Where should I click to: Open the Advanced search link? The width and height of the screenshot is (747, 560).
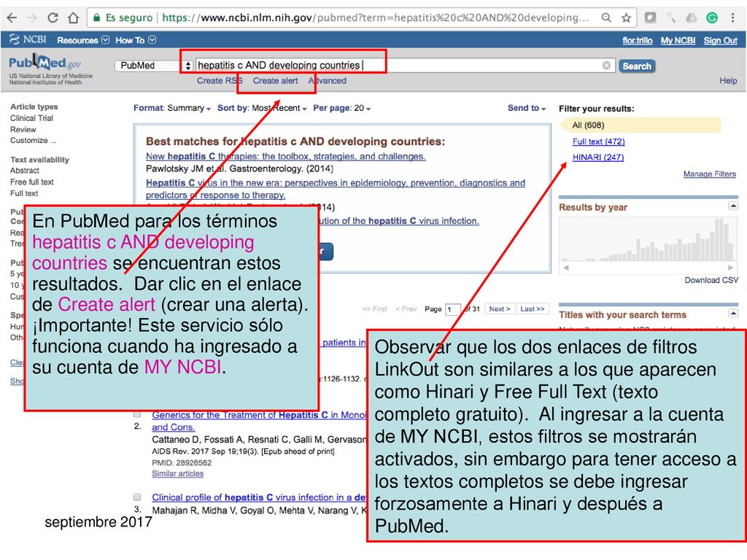point(327,80)
